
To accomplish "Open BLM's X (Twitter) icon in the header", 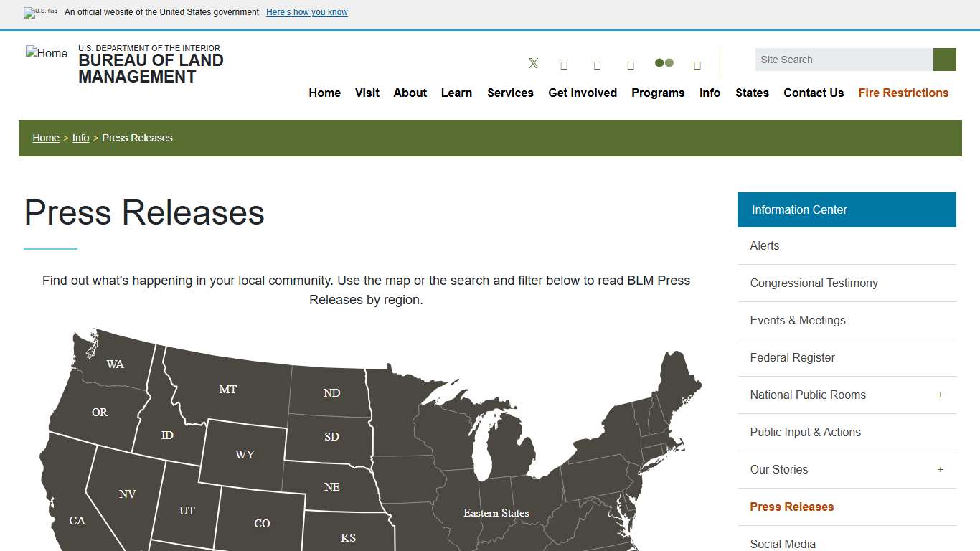I will [533, 64].
